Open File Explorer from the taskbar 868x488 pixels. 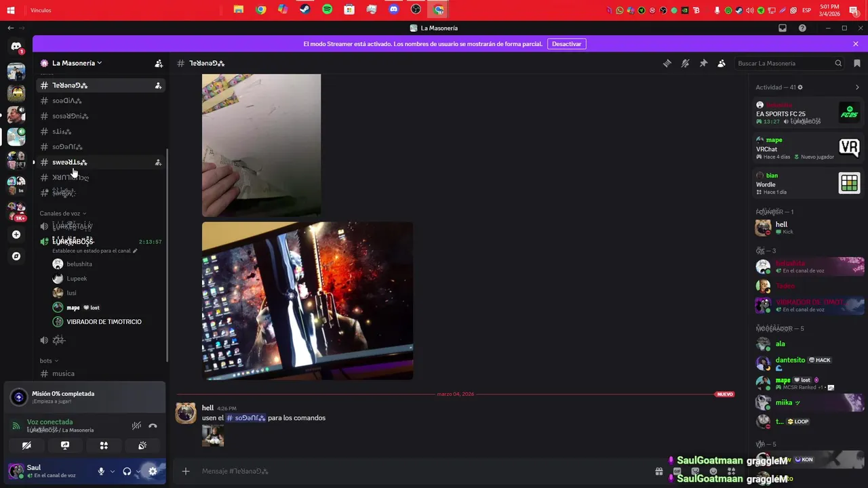tap(239, 9)
